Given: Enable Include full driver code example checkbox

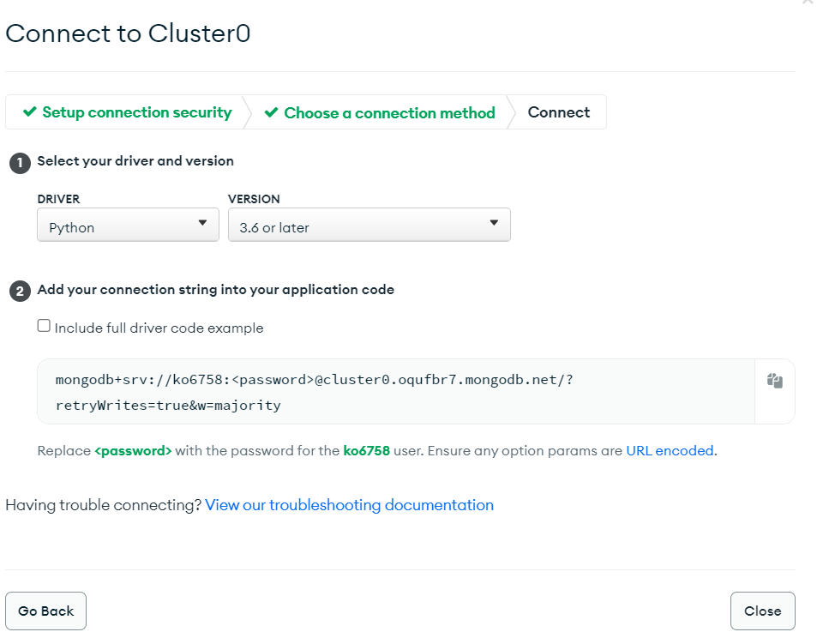Looking at the screenshot, I should (x=44, y=326).
